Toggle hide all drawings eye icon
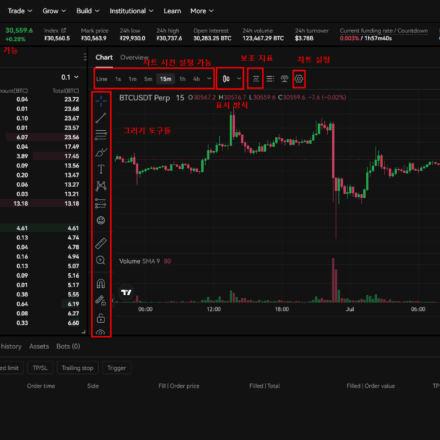The height and width of the screenshot is (440, 440). (x=100, y=333)
